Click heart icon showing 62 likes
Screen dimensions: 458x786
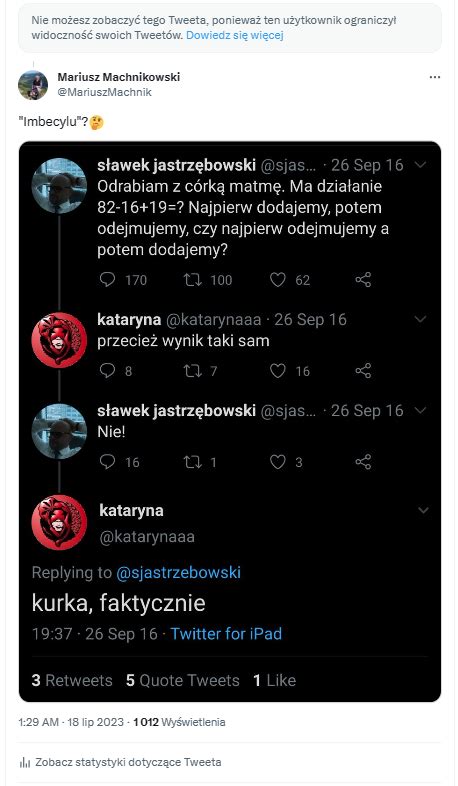[x=278, y=279]
